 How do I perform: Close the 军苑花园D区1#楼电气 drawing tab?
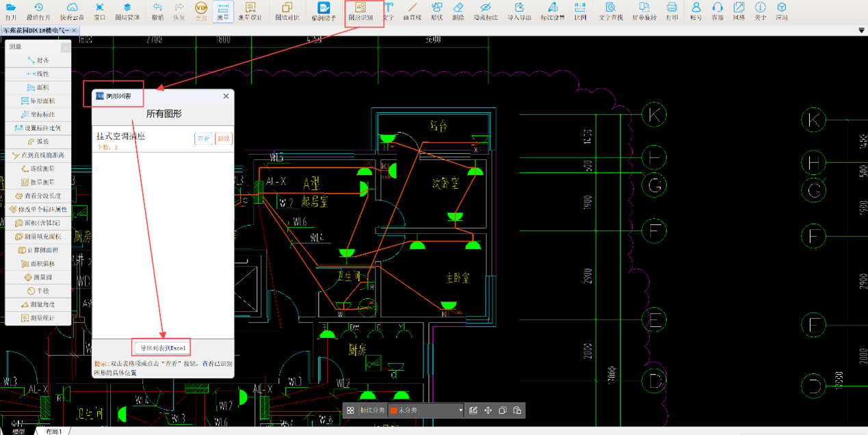[x=74, y=31]
